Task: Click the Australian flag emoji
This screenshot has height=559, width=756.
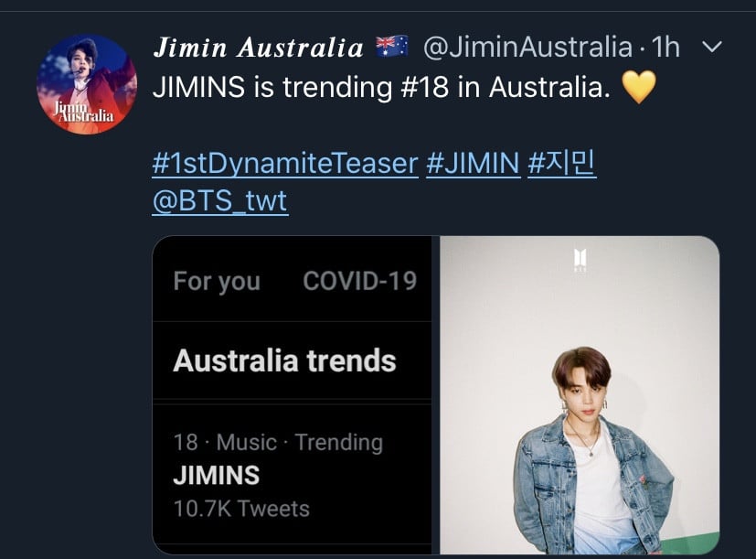Action: point(391,47)
